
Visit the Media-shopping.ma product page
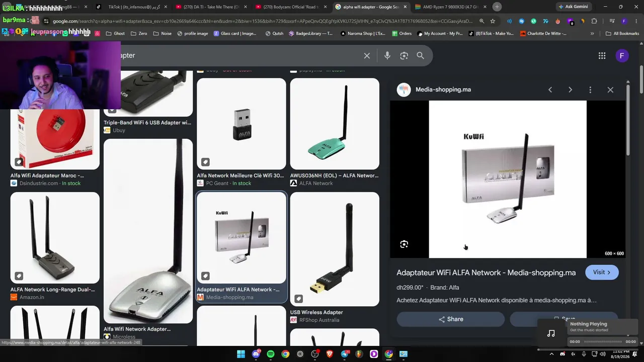pos(602,273)
